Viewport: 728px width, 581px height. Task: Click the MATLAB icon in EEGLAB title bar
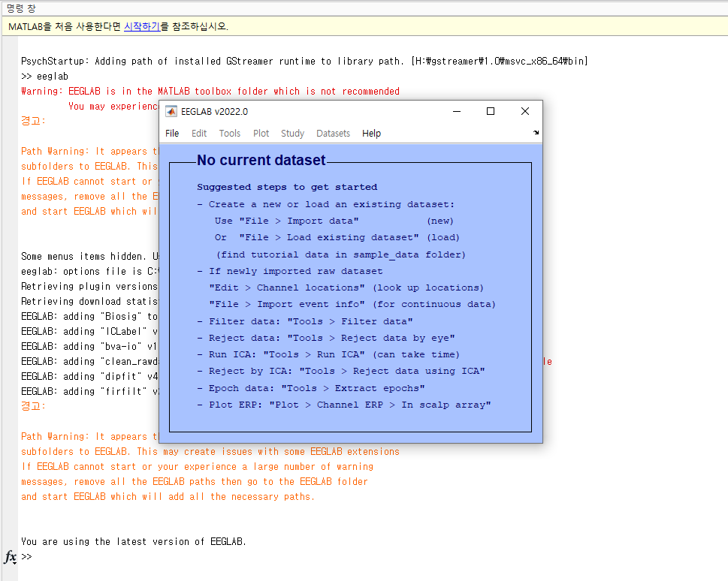pos(171,111)
